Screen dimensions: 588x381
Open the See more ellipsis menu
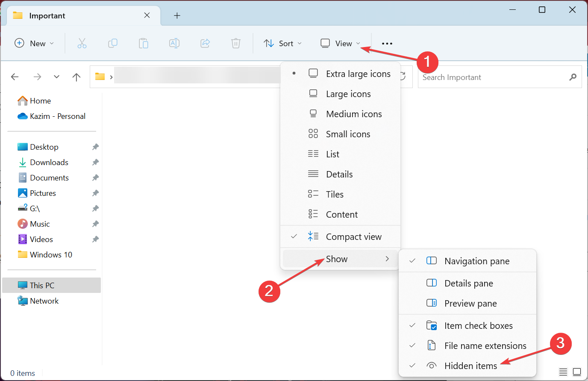click(387, 44)
